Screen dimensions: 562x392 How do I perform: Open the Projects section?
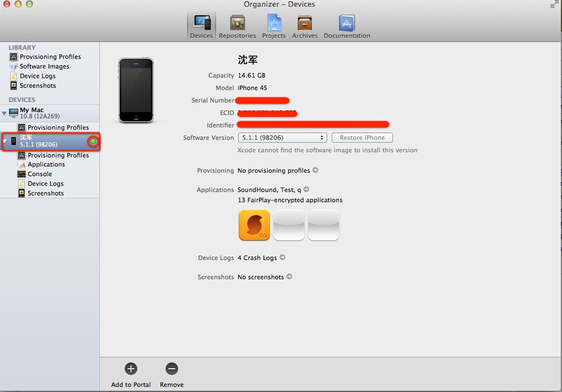tap(274, 27)
